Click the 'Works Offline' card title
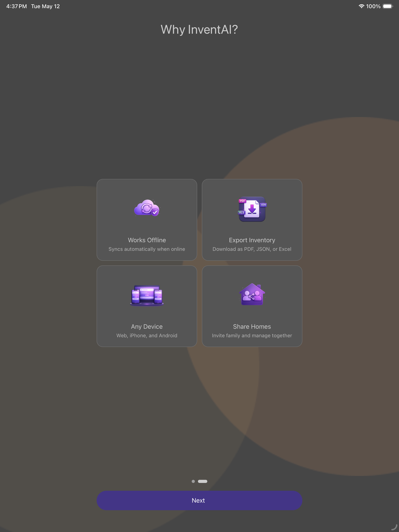The image size is (399, 532). pos(147,240)
